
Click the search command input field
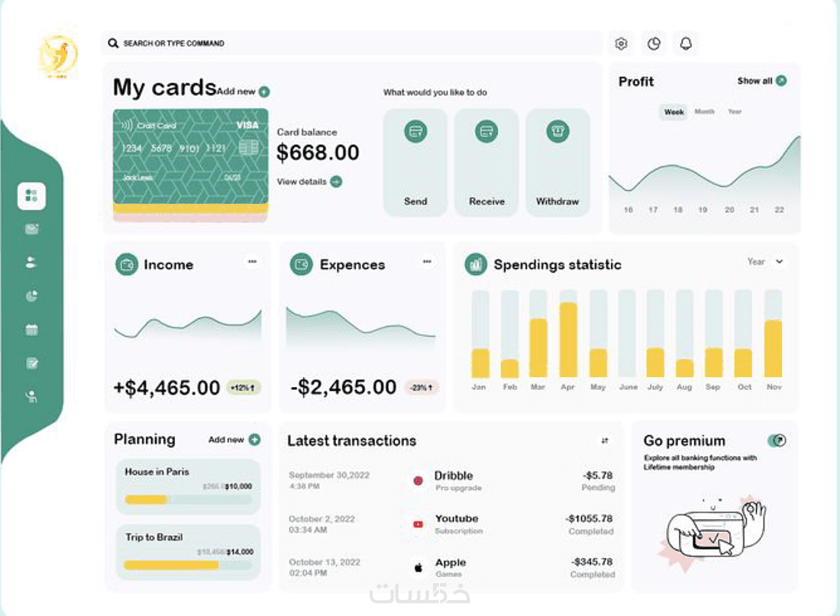click(352, 44)
